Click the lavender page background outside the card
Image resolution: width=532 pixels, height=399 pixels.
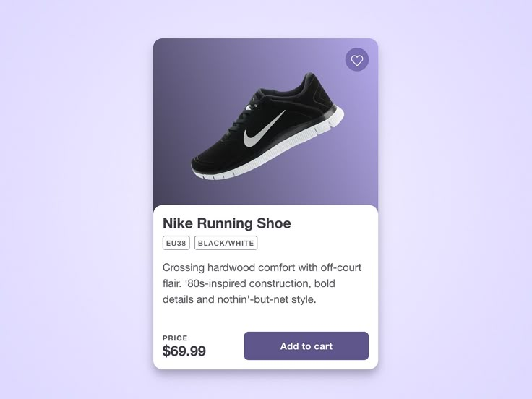72,217
